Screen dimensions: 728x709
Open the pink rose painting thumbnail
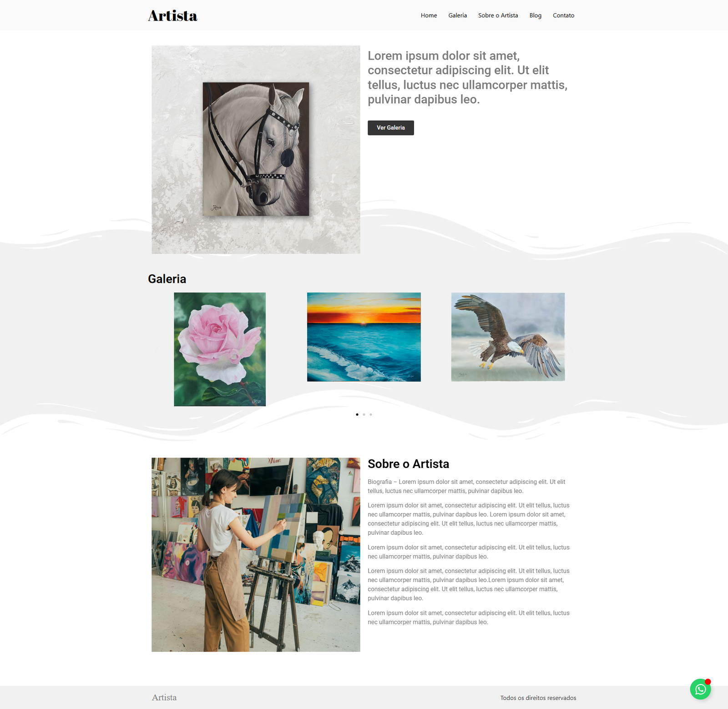(x=220, y=349)
